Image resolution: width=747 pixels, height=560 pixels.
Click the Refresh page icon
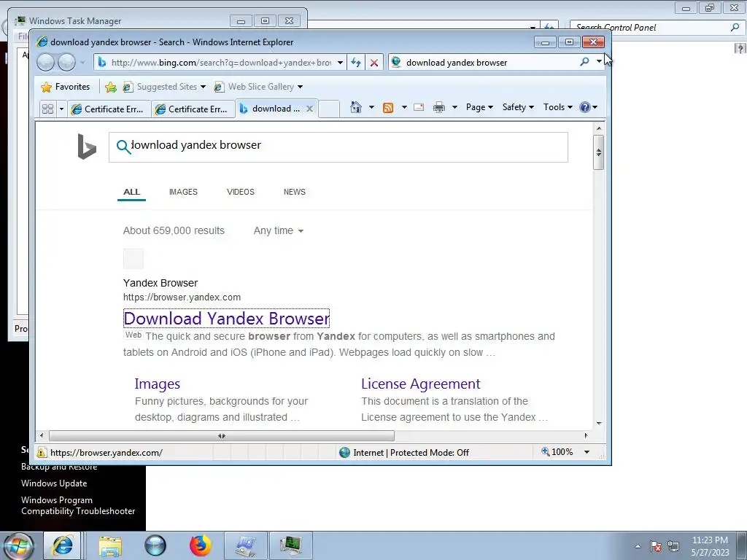tap(356, 63)
